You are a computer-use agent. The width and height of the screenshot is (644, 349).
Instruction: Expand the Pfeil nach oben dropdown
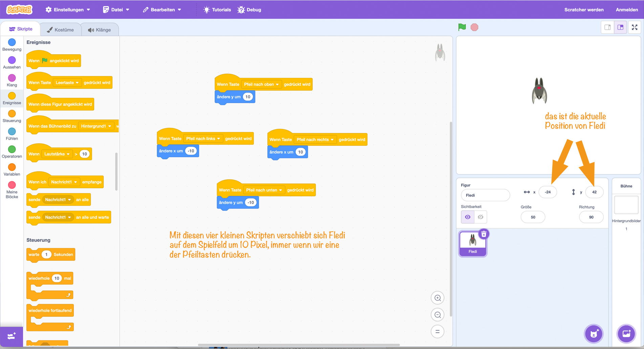pos(261,85)
